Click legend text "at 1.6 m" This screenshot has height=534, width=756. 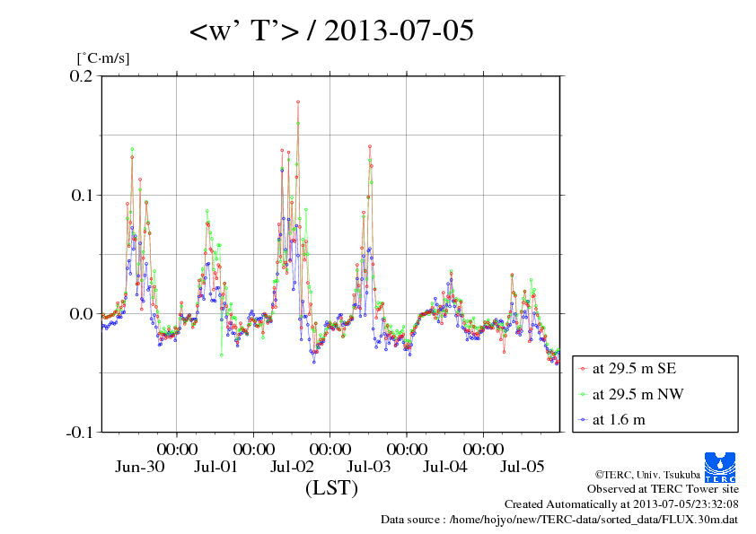(x=619, y=420)
